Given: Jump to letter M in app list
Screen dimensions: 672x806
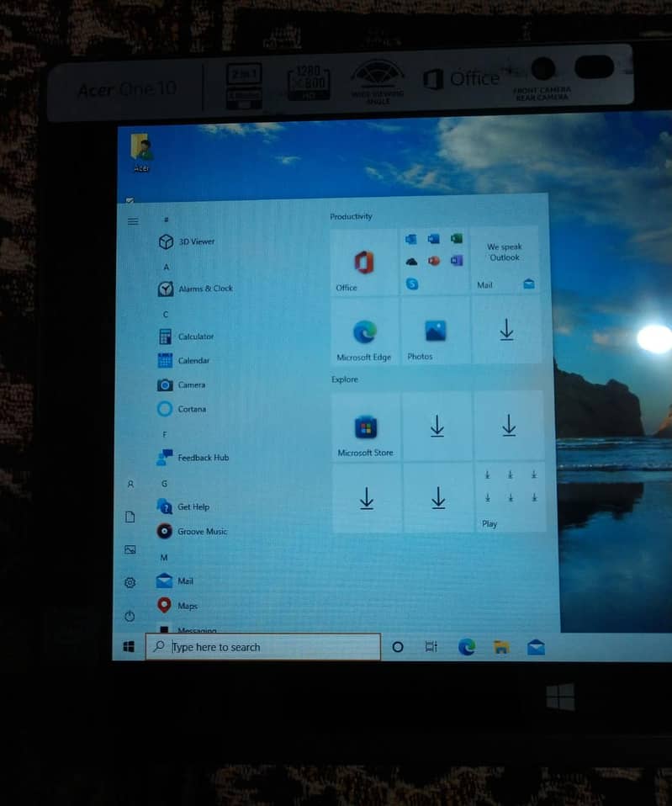Looking at the screenshot, I should pos(164,558).
